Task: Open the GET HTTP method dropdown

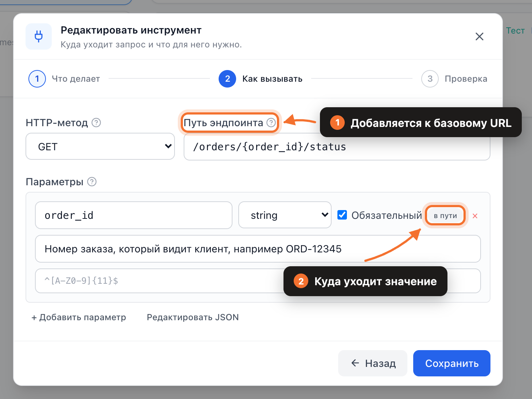Action: (x=100, y=146)
